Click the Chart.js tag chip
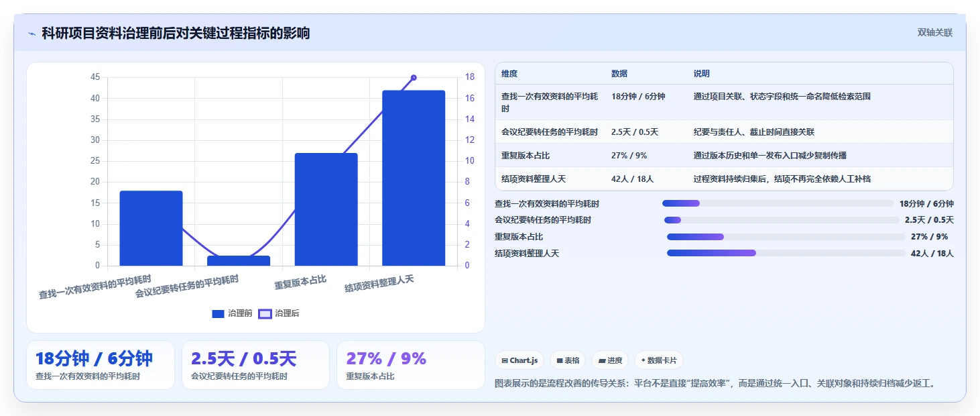 pyautogui.click(x=519, y=360)
